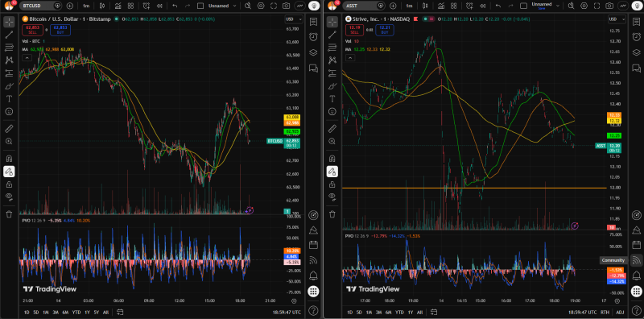Expand Unnamed layout dropdown arrow in BTCUSD window
The width and height of the screenshot is (644, 319).
click(234, 6)
